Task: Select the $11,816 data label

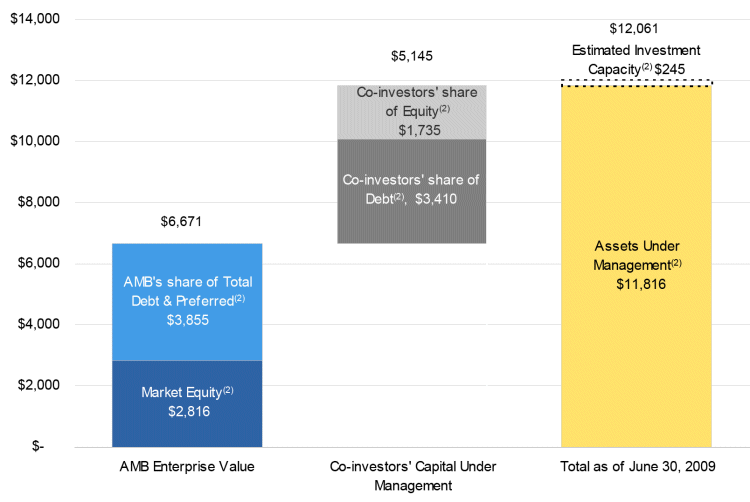Action: [638, 285]
